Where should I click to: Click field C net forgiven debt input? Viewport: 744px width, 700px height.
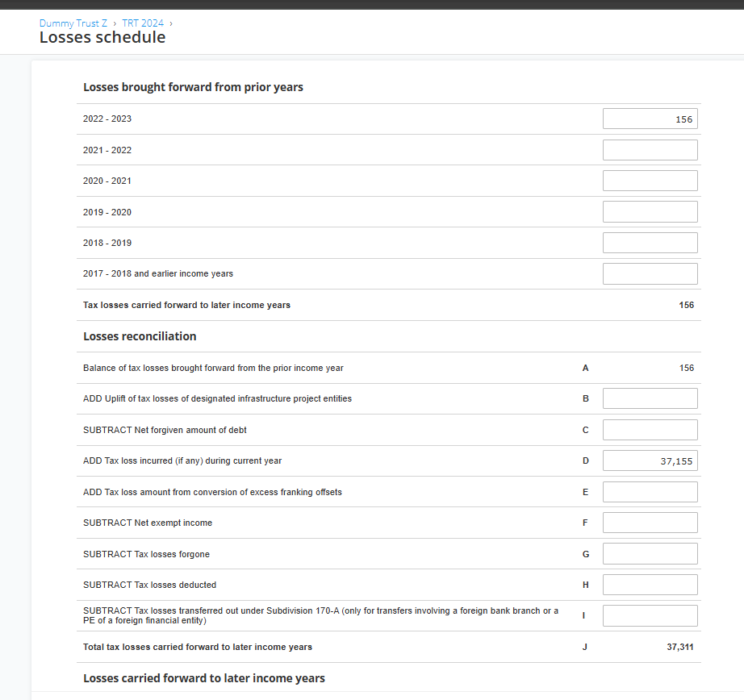click(650, 430)
